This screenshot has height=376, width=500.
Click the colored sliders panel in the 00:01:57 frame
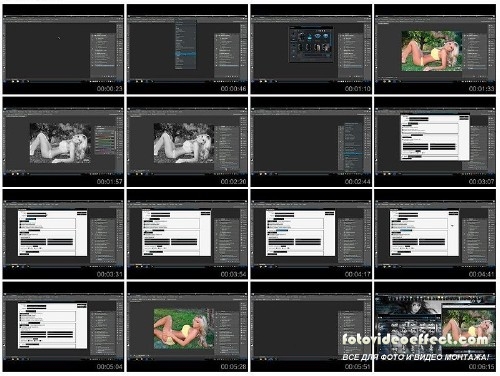(105, 140)
